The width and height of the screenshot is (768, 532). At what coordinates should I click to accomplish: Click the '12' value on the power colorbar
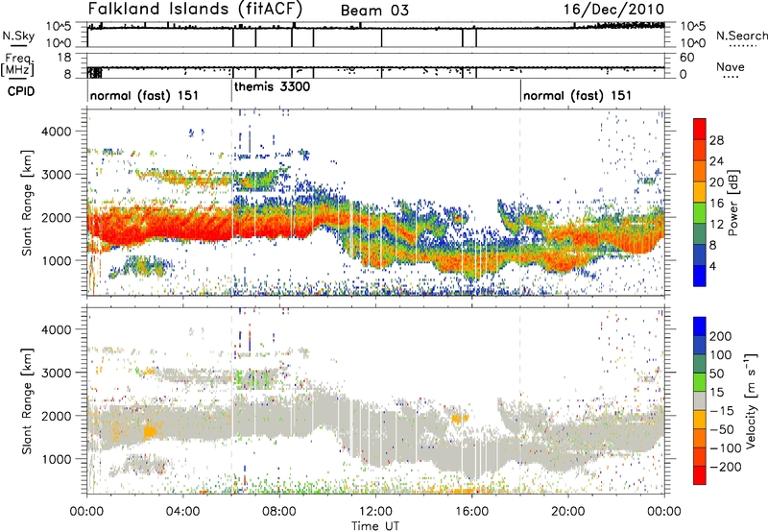[x=716, y=225]
